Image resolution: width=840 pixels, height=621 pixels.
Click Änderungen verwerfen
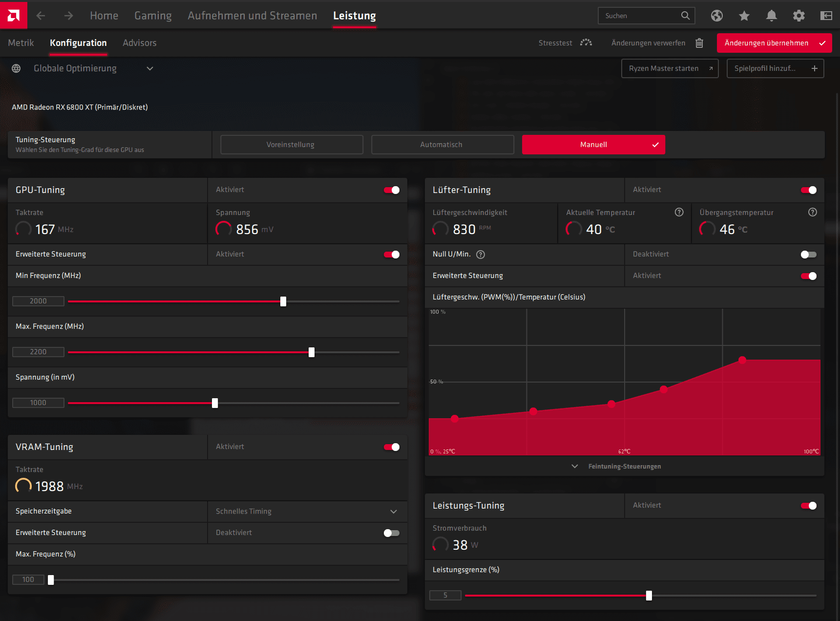click(648, 43)
